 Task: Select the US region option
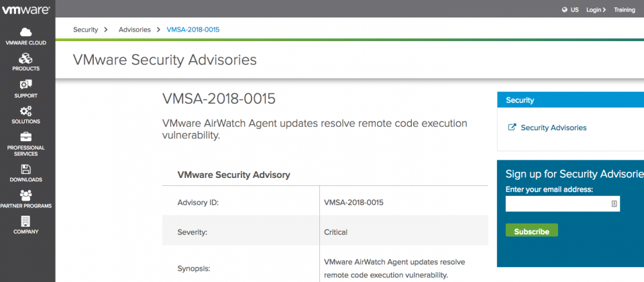(x=575, y=10)
